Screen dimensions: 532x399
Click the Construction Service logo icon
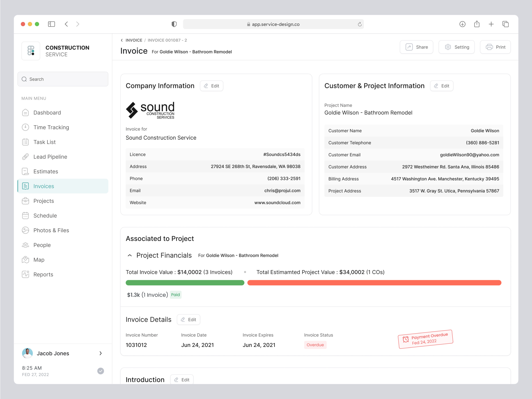[31, 51]
